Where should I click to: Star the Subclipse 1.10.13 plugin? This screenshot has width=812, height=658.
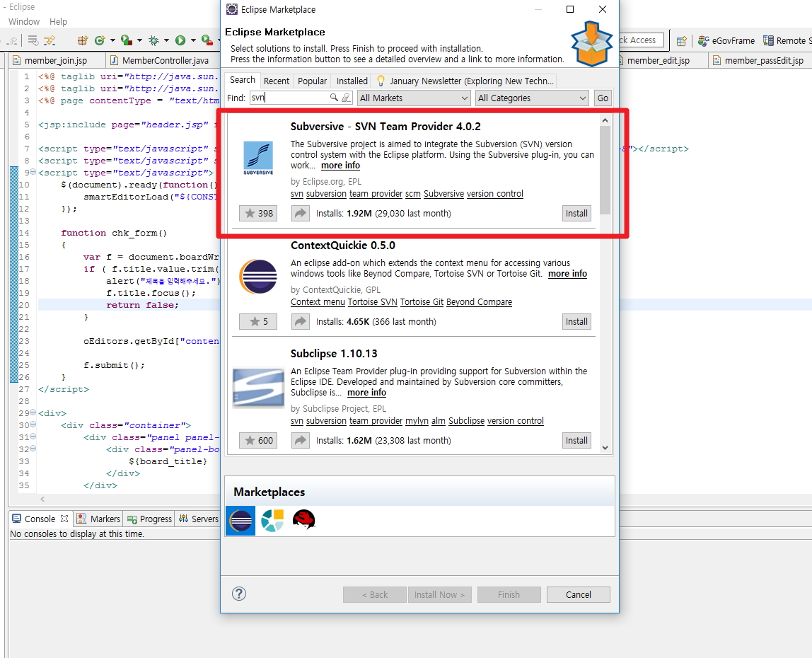[258, 440]
